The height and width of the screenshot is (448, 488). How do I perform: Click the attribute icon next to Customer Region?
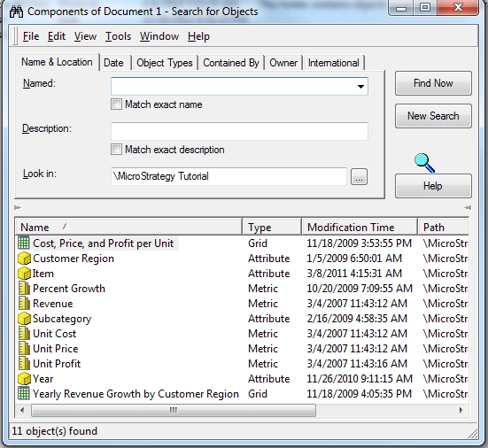pos(24,259)
